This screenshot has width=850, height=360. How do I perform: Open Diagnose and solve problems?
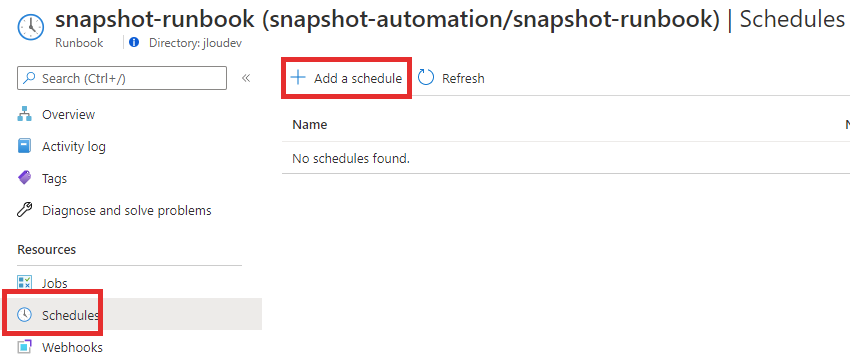(127, 210)
